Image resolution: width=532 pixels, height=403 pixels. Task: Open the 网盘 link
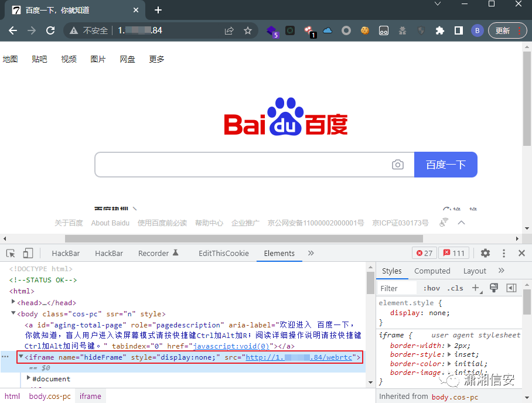pyautogui.click(x=127, y=59)
